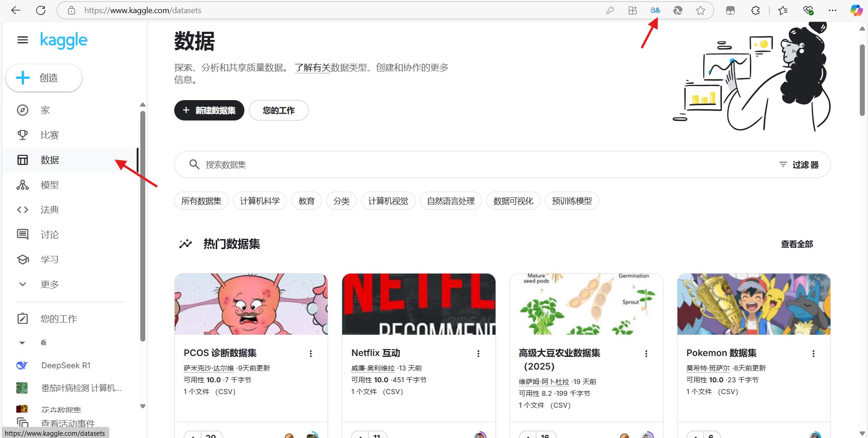Click the main page vertical scrollbar thumb
The image size is (868, 438).
[x=862, y=80]
